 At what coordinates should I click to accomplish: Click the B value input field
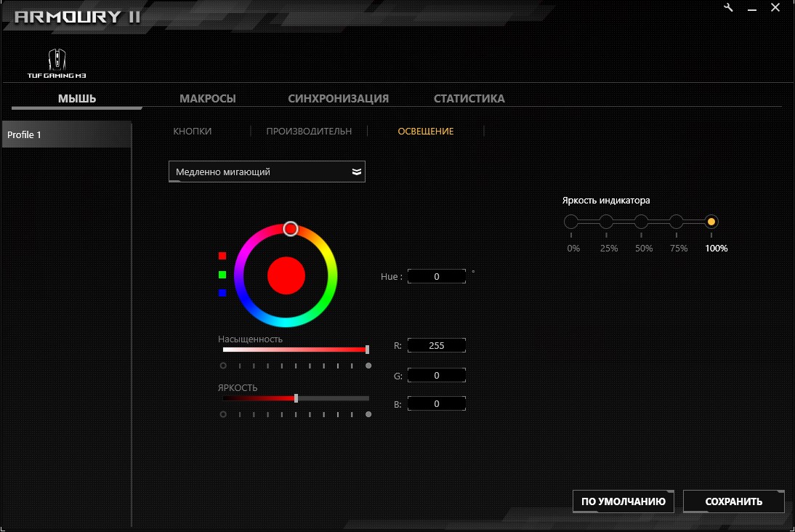(437, 403)
